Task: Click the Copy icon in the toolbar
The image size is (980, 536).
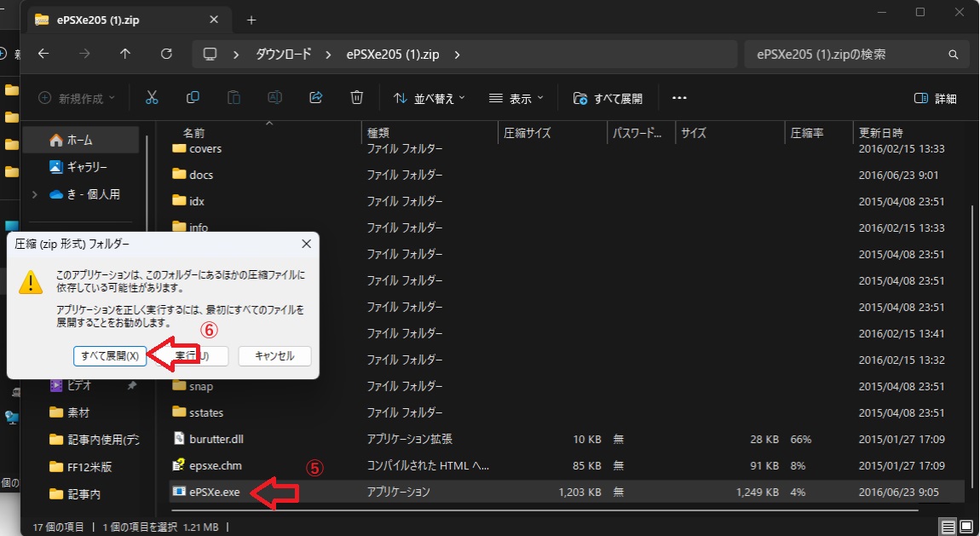Action: 193,97
